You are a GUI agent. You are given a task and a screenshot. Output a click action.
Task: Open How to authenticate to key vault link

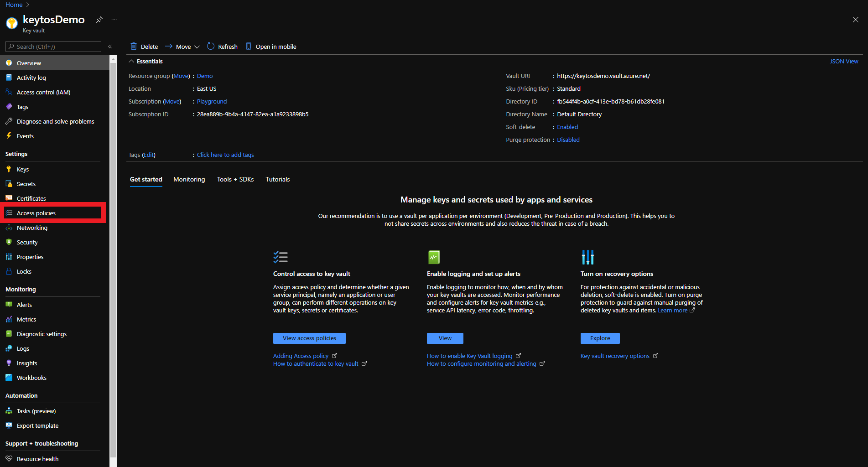(x=320, y=363)
